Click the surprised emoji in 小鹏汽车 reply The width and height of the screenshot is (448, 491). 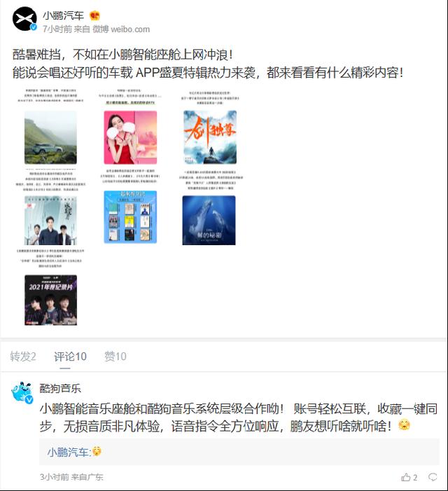point(97,452)
